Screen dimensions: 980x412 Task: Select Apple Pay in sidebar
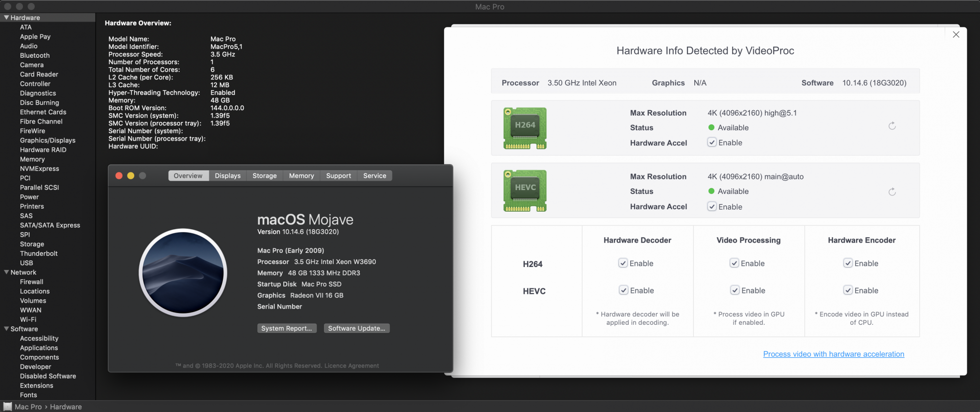pos(35,37)
